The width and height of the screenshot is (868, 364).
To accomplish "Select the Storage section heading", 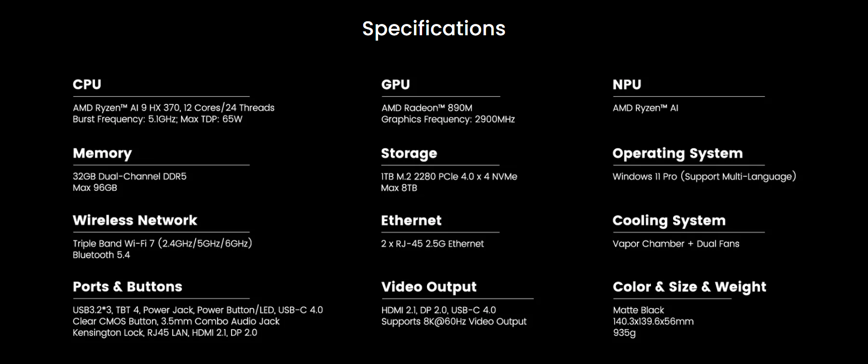I will pos(409,154).
